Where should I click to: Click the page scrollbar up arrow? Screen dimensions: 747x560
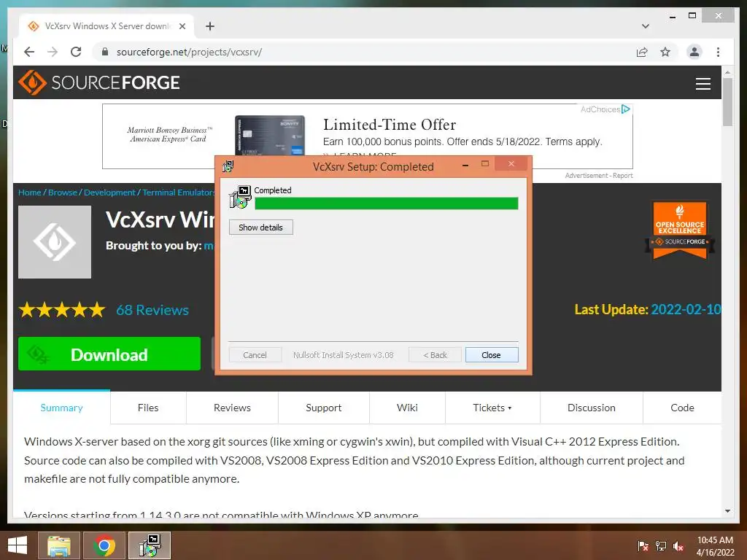[727, 72]
